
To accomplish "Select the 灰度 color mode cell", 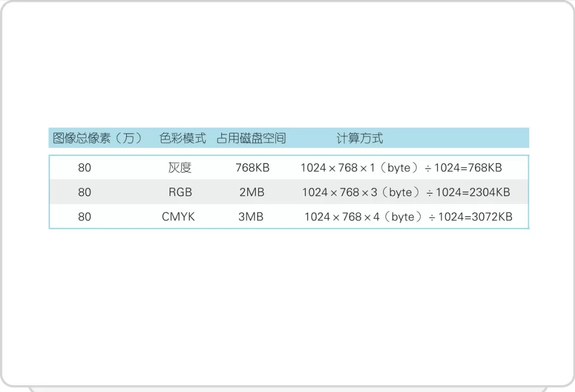I will (180, 168).
